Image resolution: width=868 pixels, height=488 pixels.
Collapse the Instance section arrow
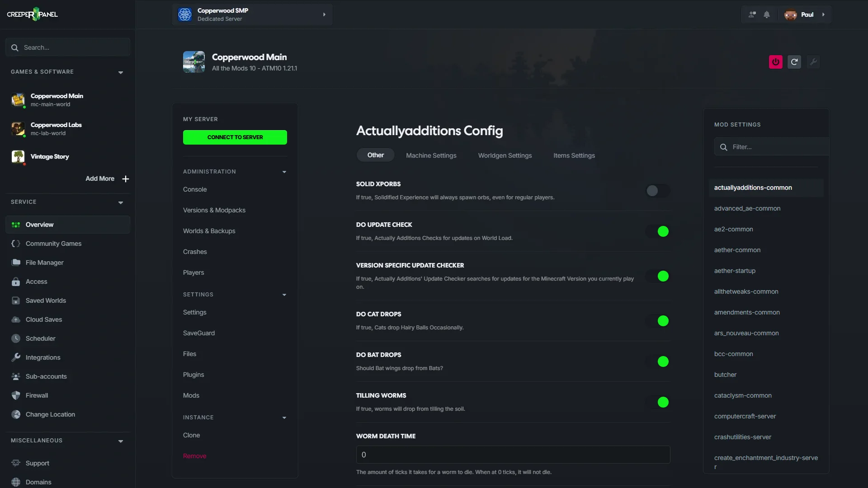tap(284, 418)
